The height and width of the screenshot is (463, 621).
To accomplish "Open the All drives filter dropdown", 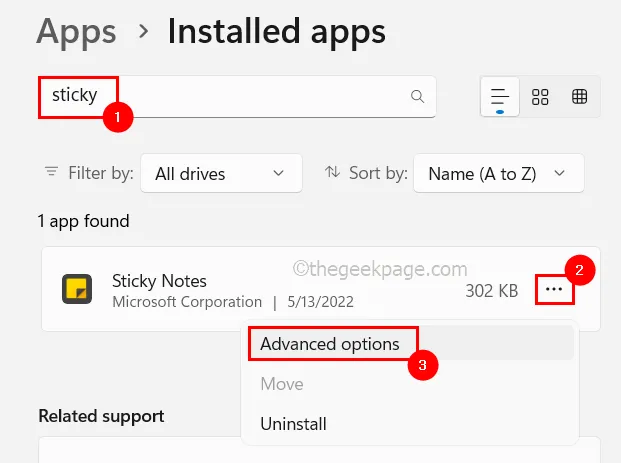I will [x=221, y=173].
